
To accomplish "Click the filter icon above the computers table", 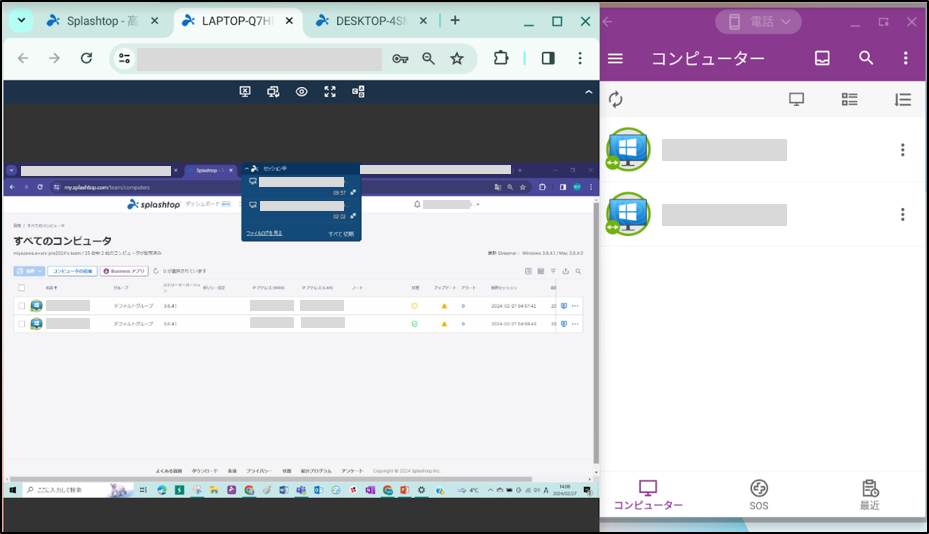I will [553, 271].
